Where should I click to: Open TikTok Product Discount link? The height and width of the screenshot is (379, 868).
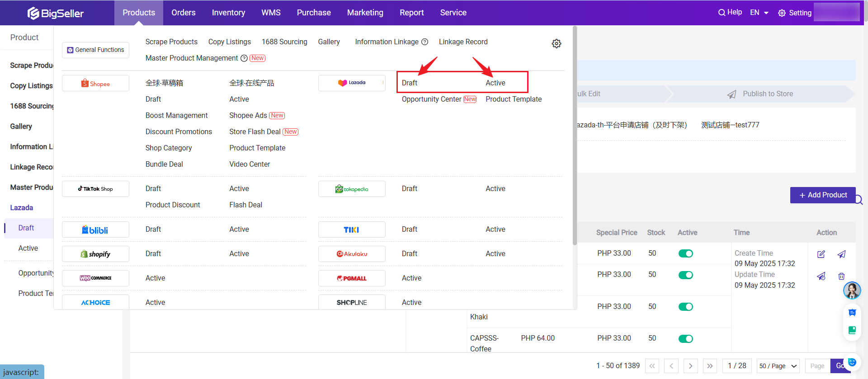[173, 205]
